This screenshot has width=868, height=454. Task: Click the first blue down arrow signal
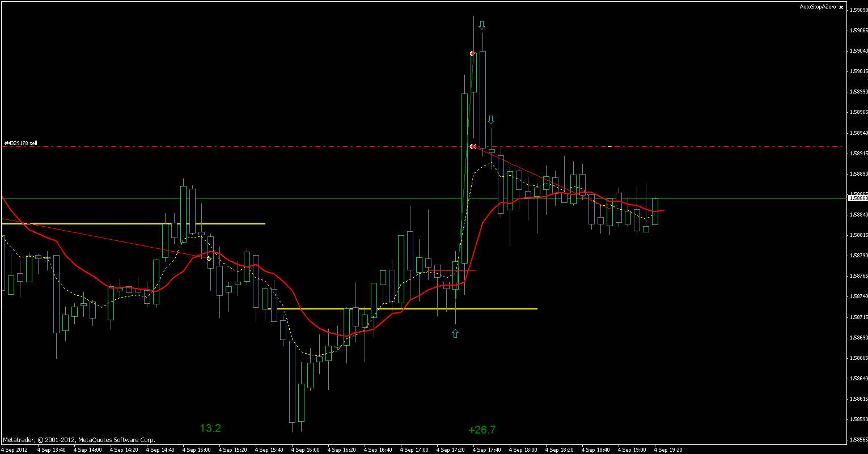point(482,24)
